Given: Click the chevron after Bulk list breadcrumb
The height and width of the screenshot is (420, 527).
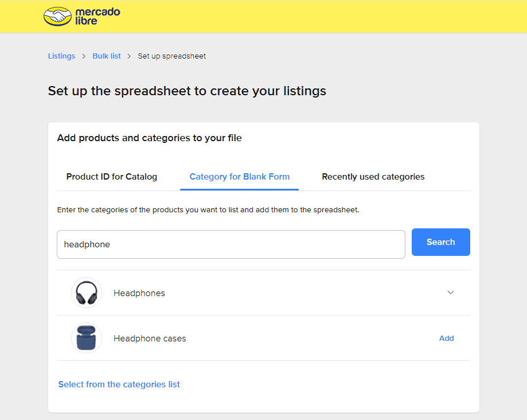Looking at the screenshot, I should (x=128, y=56).
